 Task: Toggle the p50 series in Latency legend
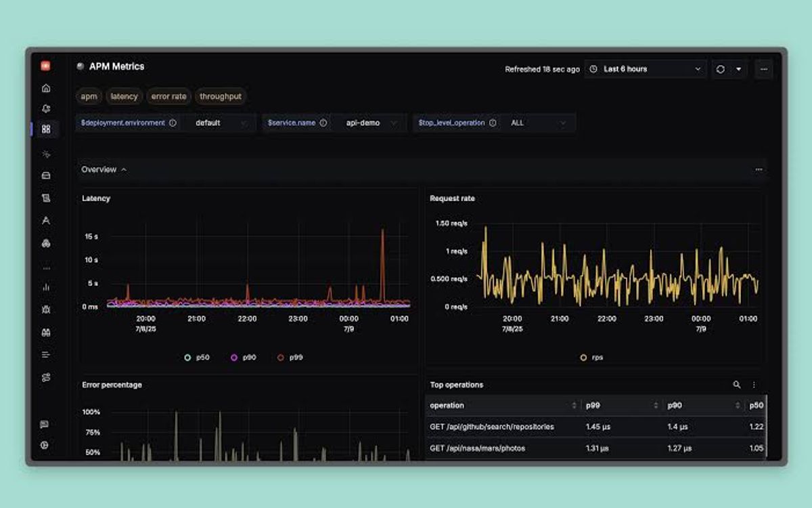(x=198, y=357)
